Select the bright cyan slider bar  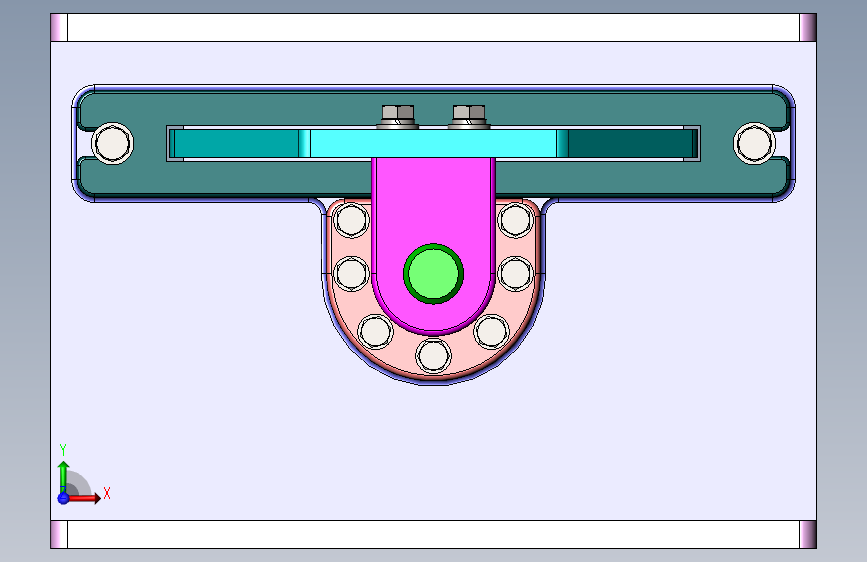[x=434, y=143]
